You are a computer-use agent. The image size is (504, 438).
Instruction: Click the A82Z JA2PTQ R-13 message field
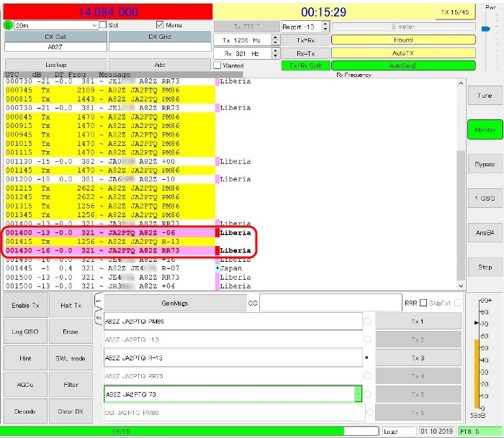click(x=233, y=358)
